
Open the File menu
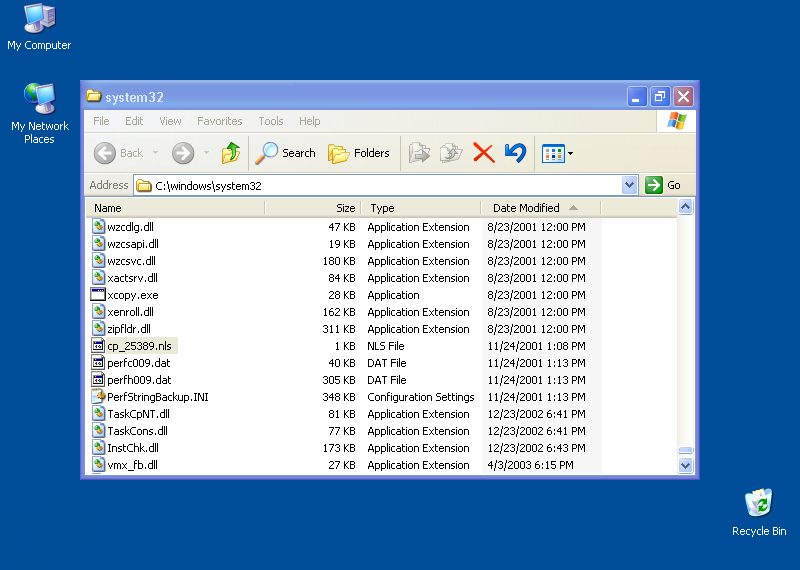(101, 121)
